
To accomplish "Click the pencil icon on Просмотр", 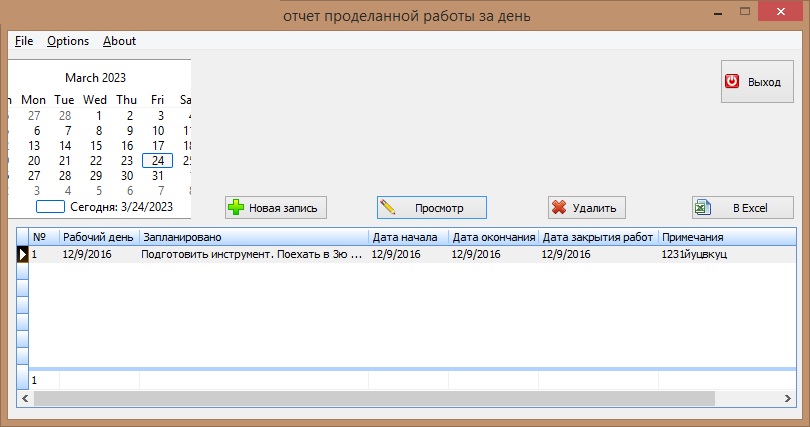I will pos(388,207).
